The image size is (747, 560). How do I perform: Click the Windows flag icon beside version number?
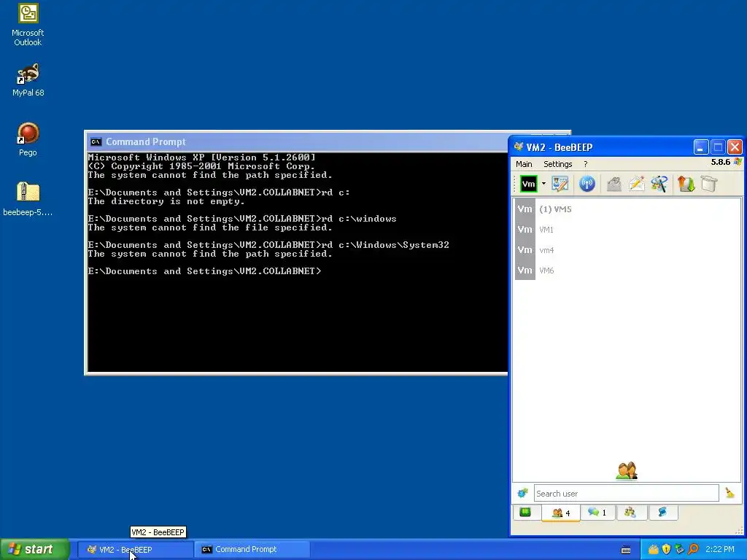point(738,162)
